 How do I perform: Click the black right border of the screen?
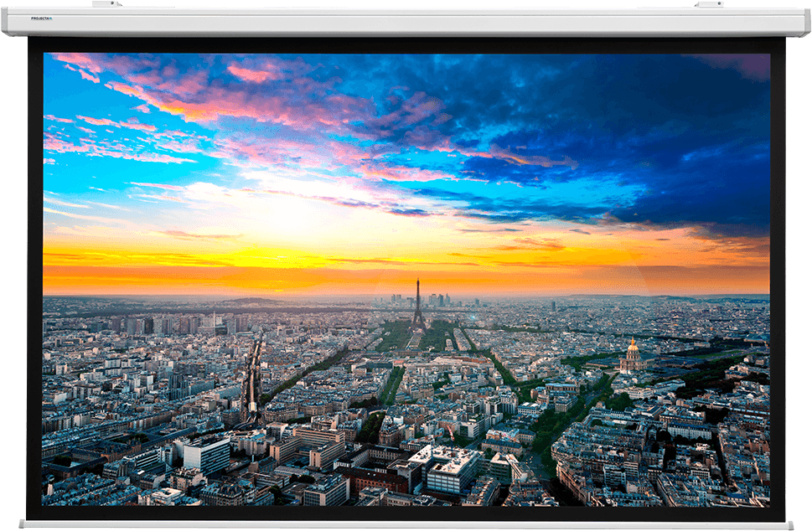click(x=778, y=276)
